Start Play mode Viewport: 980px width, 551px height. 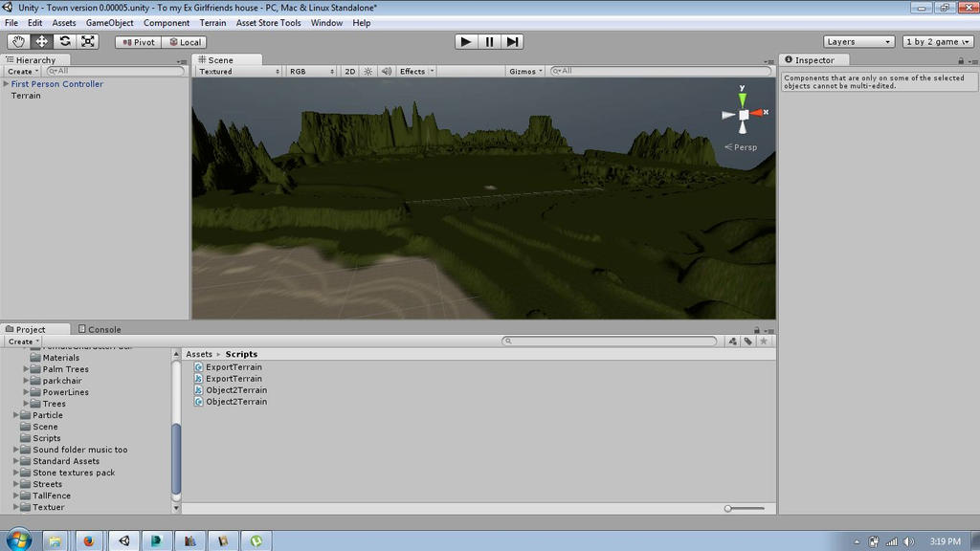click(466, 42)
